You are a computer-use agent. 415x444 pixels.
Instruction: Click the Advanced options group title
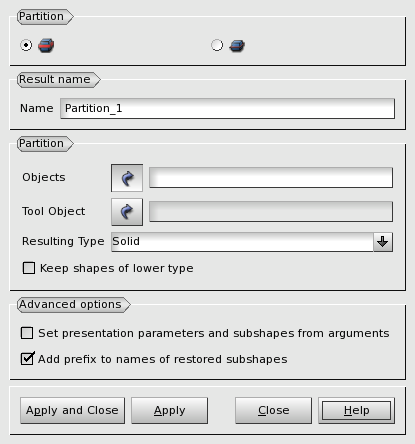pos(70,305)
